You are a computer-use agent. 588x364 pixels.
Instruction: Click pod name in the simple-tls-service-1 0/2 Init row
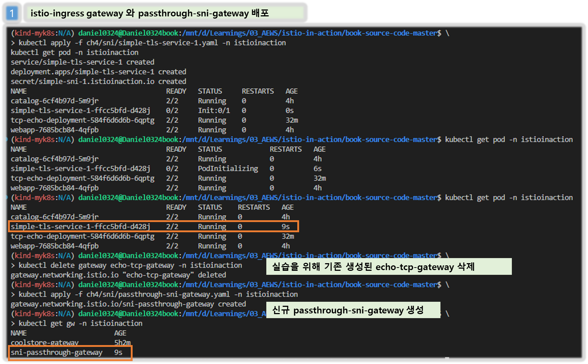pos(81,111)
